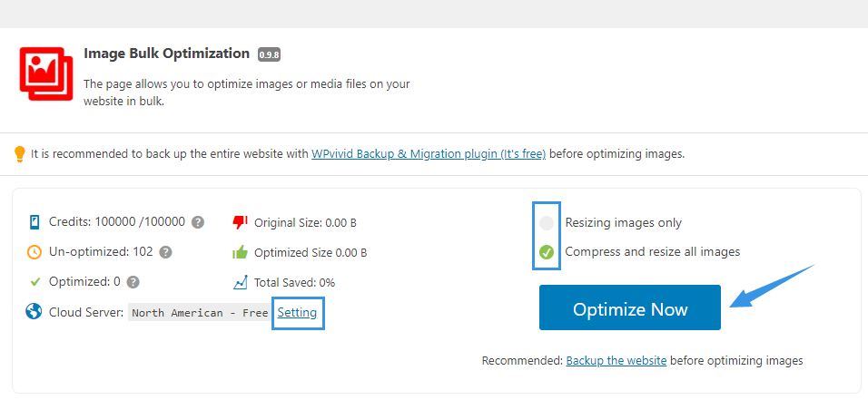
Task: Select Compress and resize all images
Action: click(x=547, y=252)
